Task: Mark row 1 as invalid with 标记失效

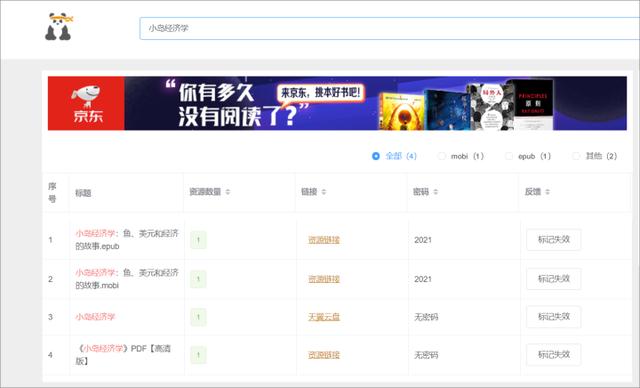Action: (553, 240)
